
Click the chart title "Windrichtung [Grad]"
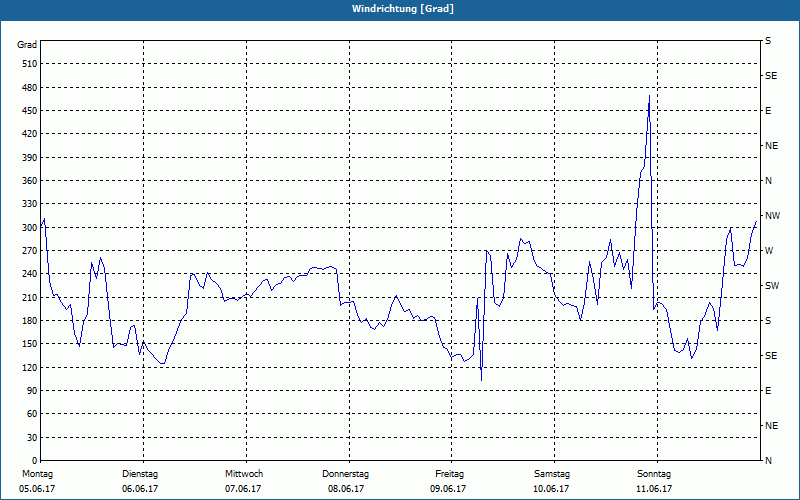(403, 9)
